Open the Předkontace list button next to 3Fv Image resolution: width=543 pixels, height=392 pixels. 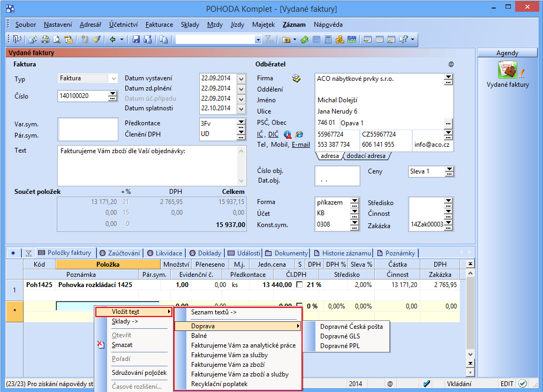pyautogui.click(x=242, y=123)
